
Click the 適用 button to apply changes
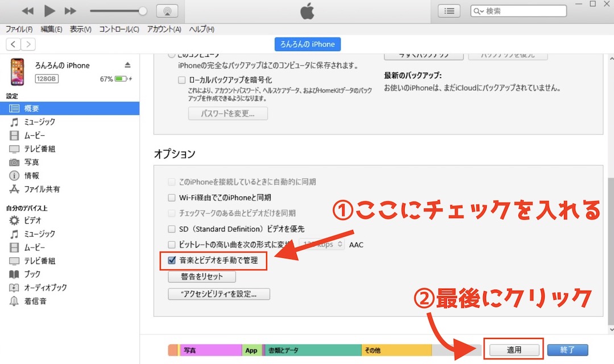click(513, 350)
